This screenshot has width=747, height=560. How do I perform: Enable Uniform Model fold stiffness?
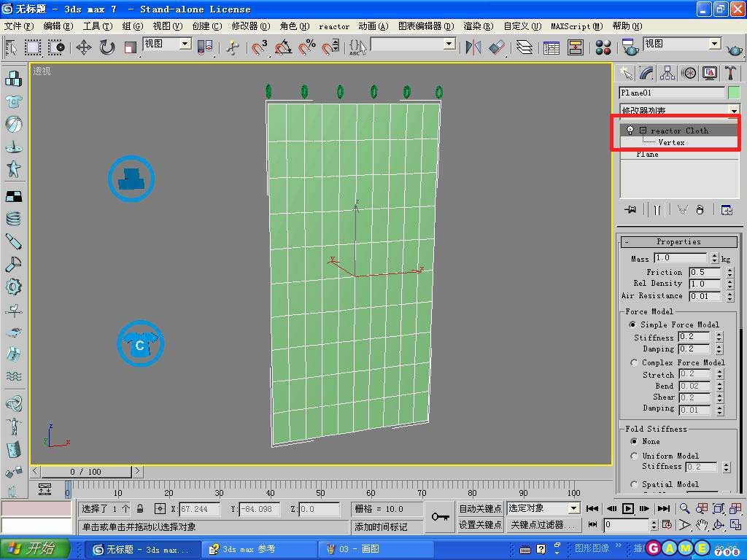coord(633,456)
